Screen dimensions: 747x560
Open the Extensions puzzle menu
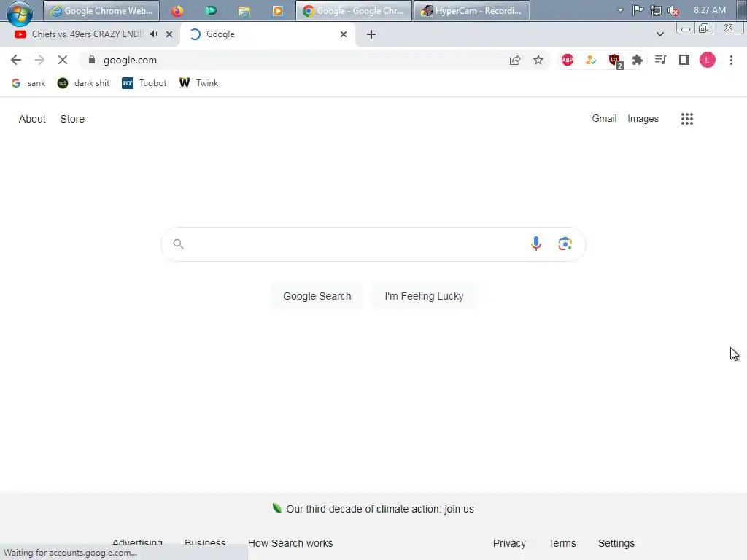pyautogui.click(x=638, y=60)
